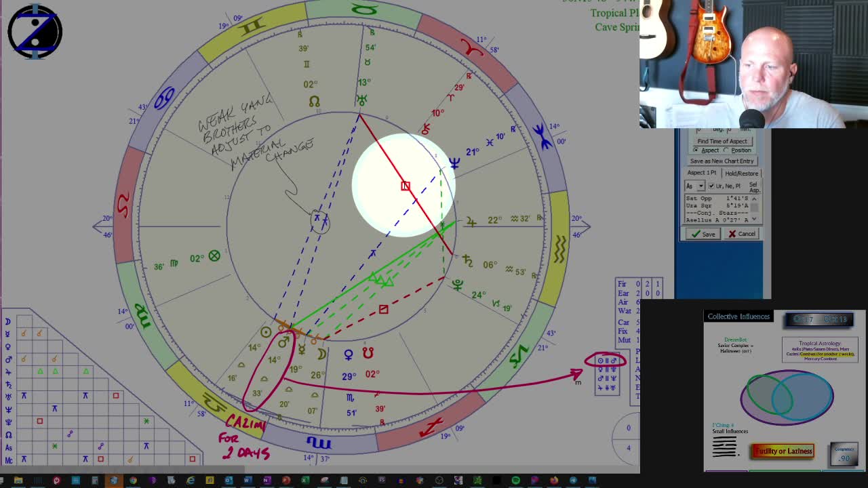Click the Capricorn sign on the zodiac ring

(x=519, y=356)
